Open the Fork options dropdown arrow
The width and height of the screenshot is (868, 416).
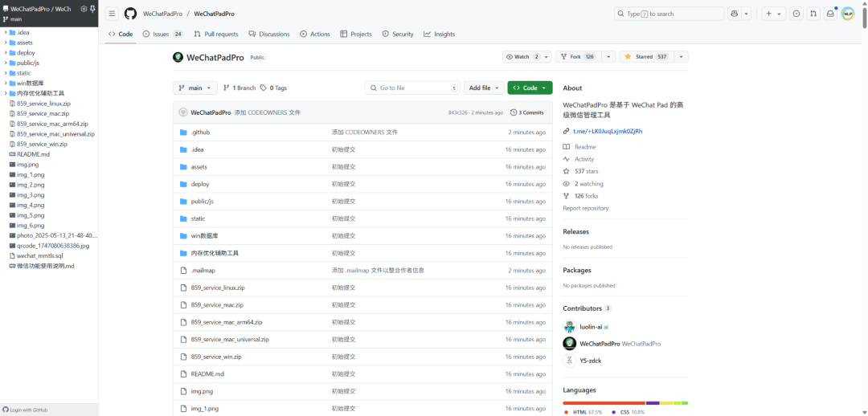click(x=608, y=57)
